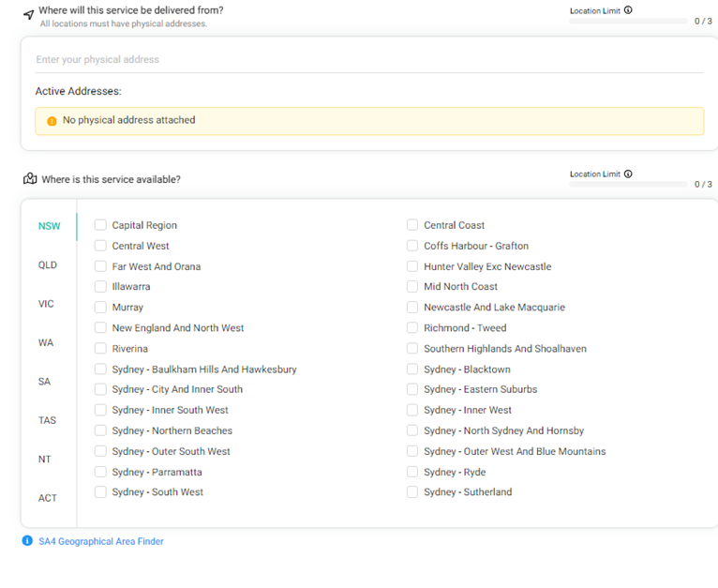Select Sydney - South West checkbox

[100, 491]
